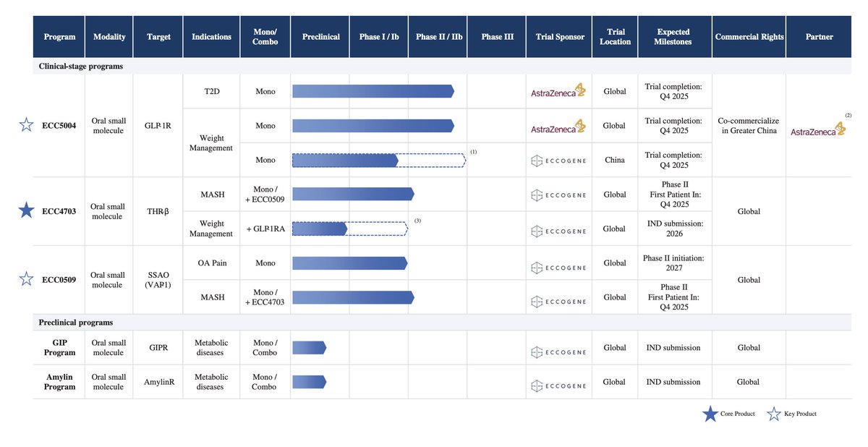868x447 pixels.
Task: Click the AmylinR target cell
Action: click(x=159, y=382)
